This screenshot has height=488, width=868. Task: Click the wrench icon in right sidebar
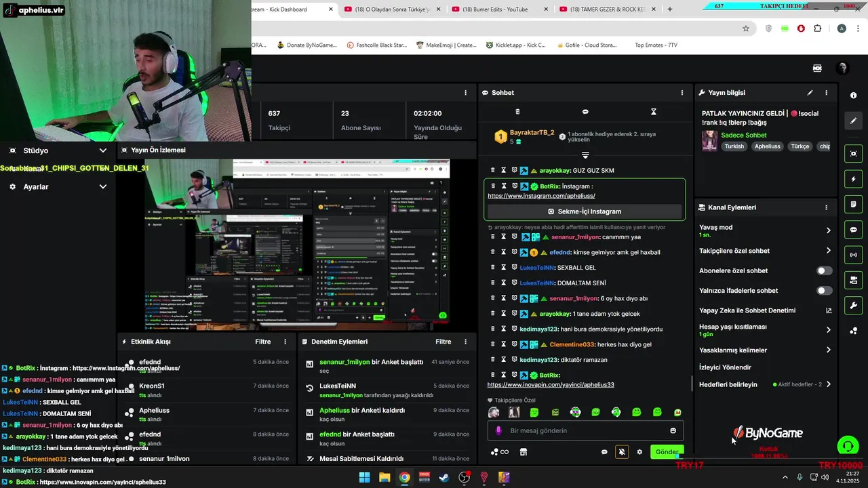pyautogui.click(x=854, y=305)
